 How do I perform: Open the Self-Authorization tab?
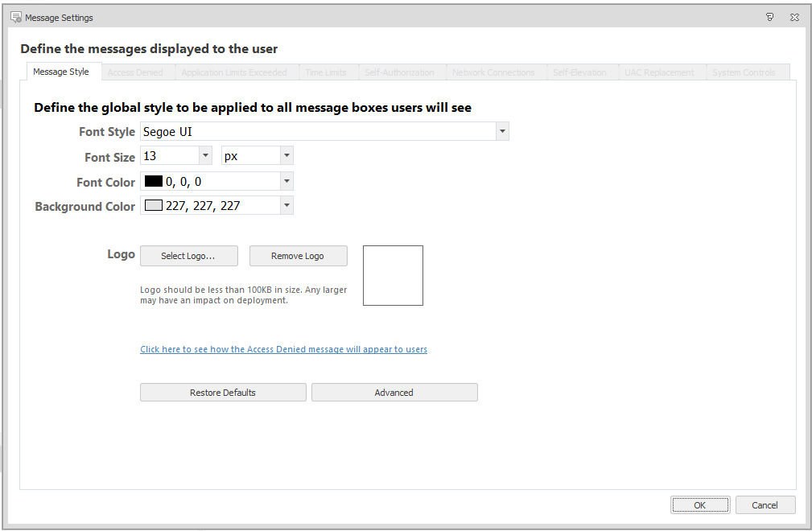(x=401, y=72)
